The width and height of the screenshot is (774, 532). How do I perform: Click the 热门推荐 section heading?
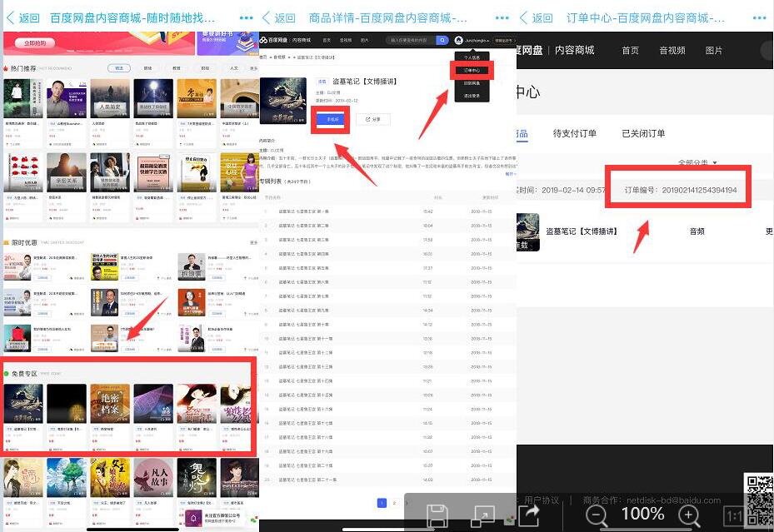pos(23,68)
